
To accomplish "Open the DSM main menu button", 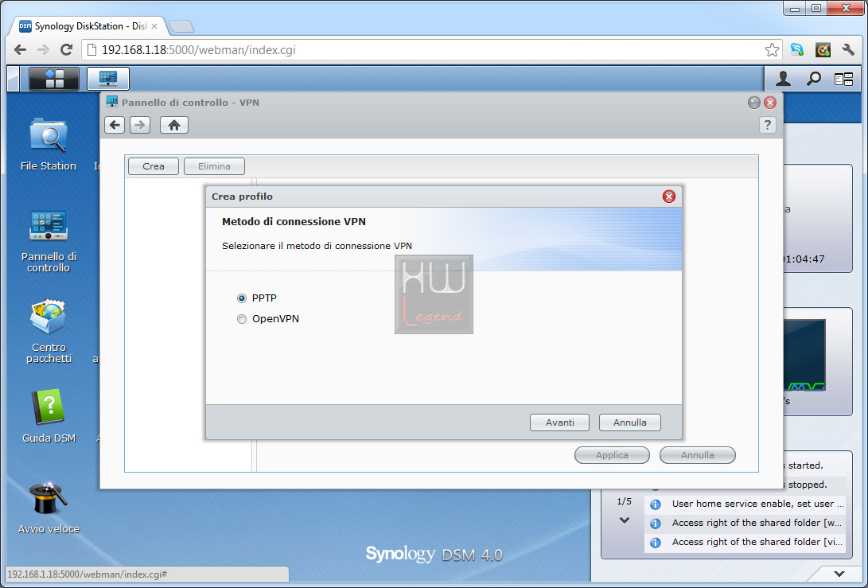I will point(53,79).
